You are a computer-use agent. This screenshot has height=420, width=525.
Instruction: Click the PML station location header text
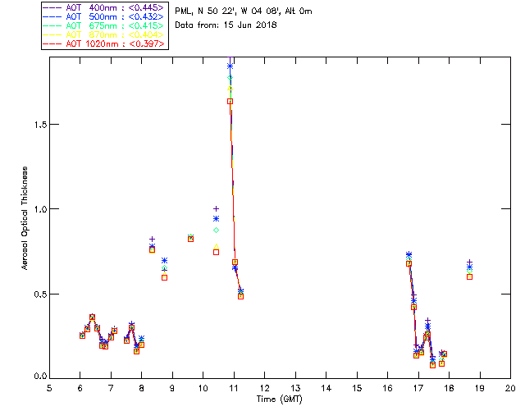(244, 11)
